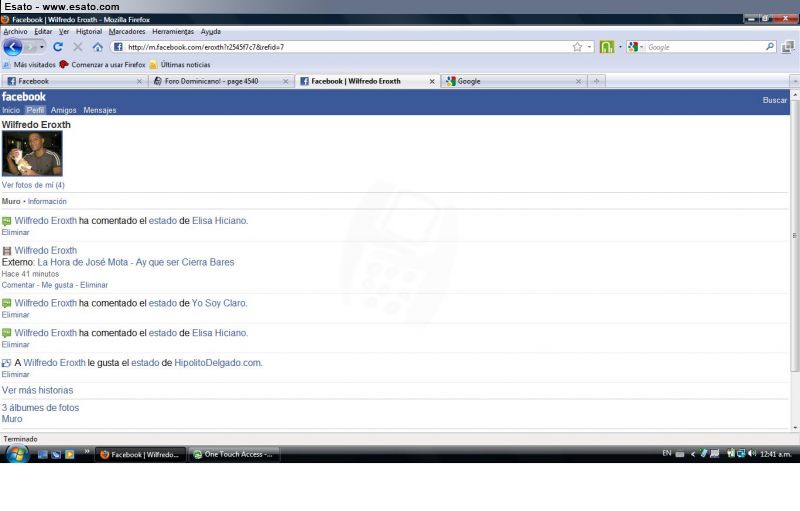Image resolution: width=800 pixels, height=511 pixels.
Task: Click the Me gusta link
Action: tap(58, 285)
